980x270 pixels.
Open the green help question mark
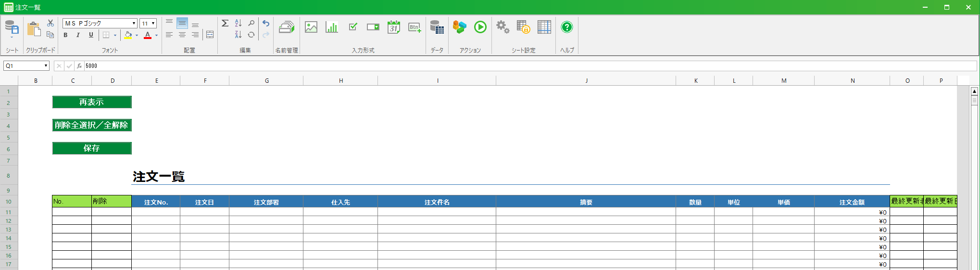567,27
